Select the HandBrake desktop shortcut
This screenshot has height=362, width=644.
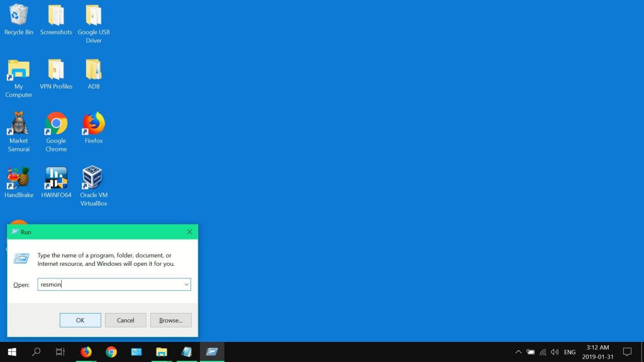point(18,182)
